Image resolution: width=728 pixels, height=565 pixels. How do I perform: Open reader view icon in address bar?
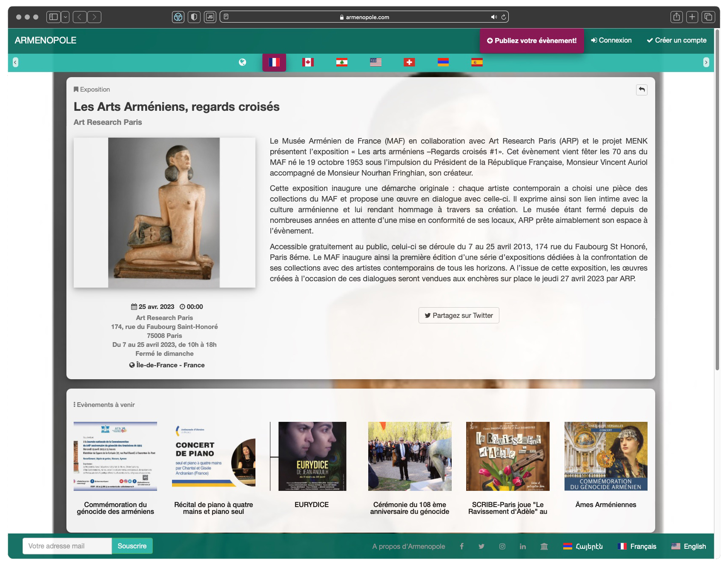(226, 17)
